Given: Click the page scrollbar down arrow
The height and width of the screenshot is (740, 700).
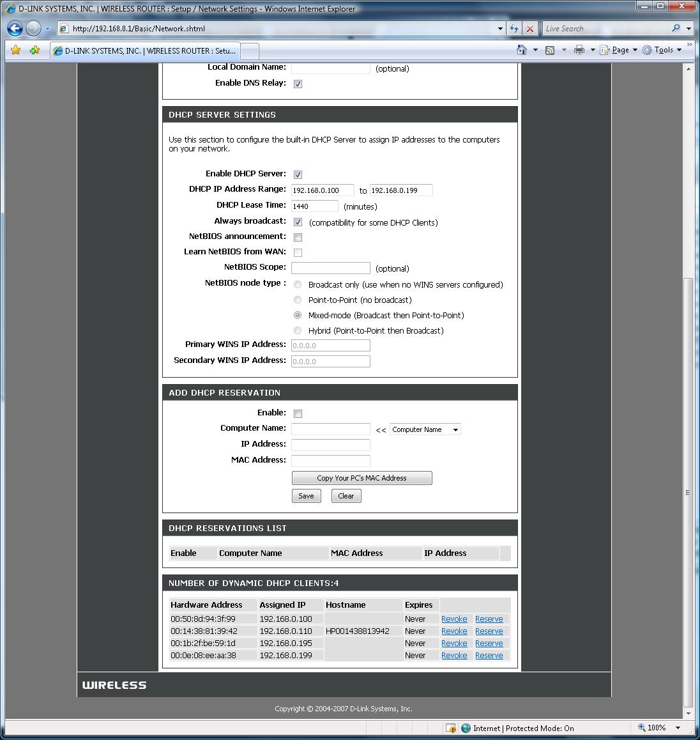Looking at the screenshot, I should 689,713.
